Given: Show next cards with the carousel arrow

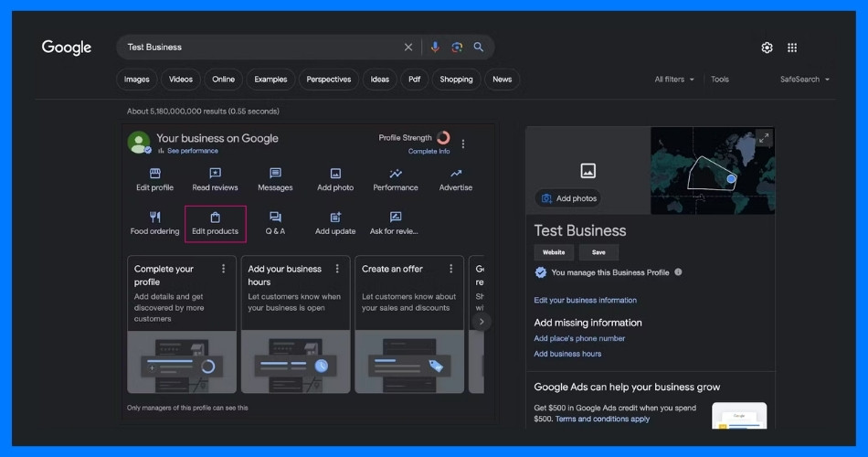Looking at the screenshot, I should (482, 322).
